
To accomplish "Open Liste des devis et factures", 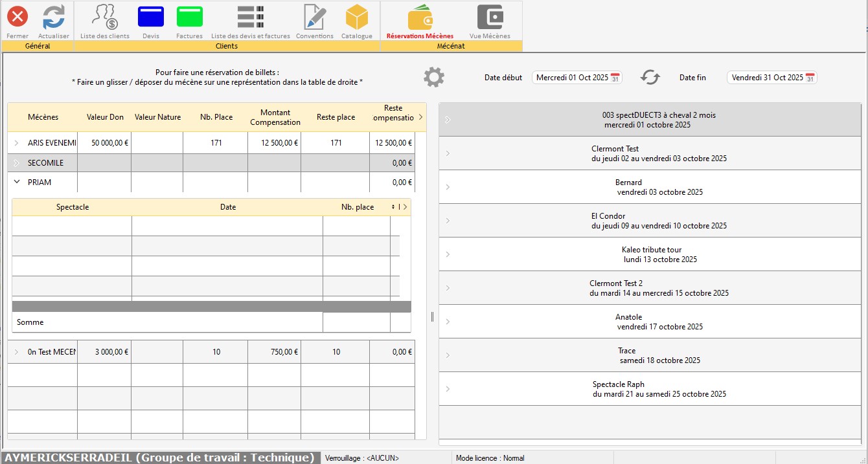I will tap(250, 17).
